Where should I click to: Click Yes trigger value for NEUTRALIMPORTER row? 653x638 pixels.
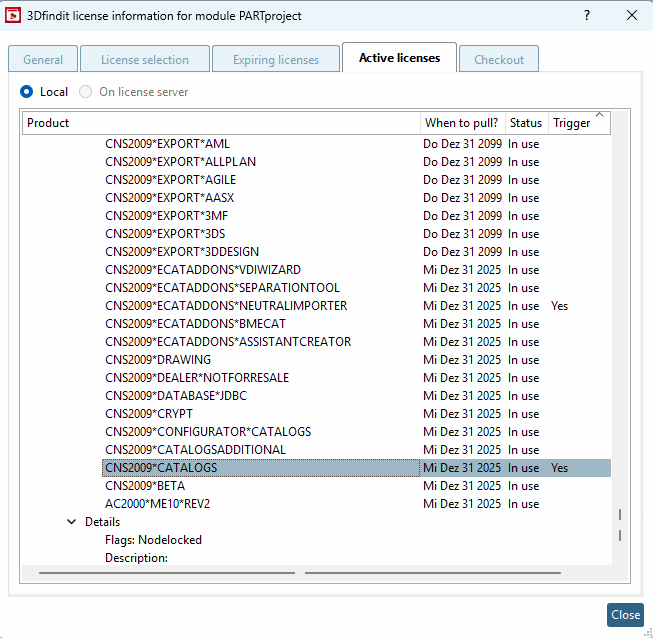[559, 306]
